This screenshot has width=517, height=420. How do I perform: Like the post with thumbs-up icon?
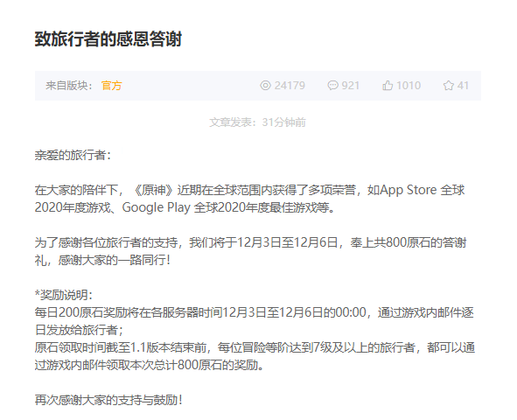pyautogui.click(x=388, y=86)
